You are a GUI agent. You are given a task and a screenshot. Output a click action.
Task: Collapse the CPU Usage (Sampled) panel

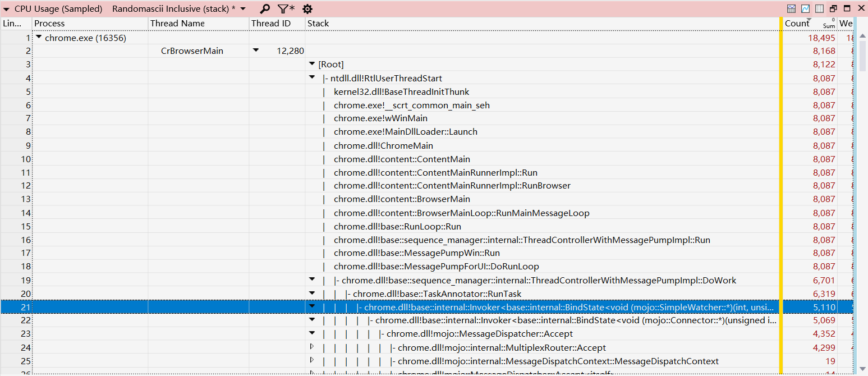(6, 9)
